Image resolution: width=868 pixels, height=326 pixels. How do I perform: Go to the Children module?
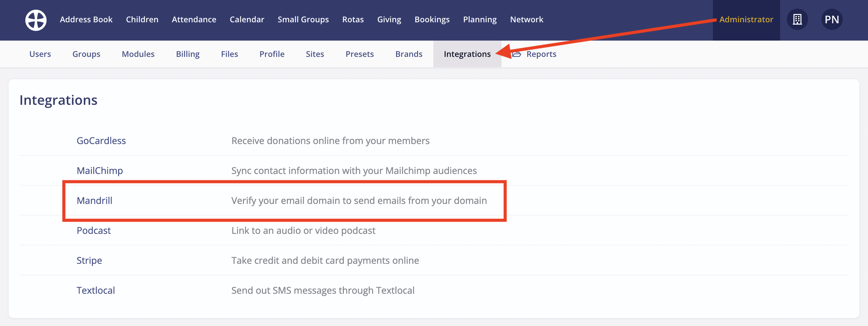(142, 20)
